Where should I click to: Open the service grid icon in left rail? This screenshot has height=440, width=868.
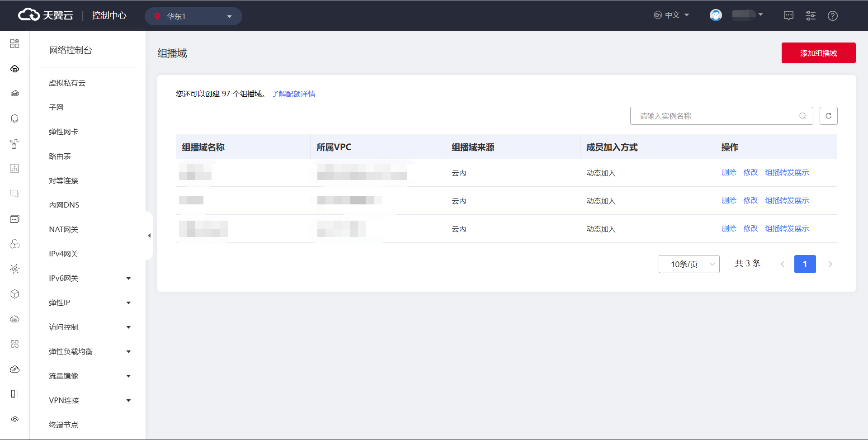tap(14, 43)
